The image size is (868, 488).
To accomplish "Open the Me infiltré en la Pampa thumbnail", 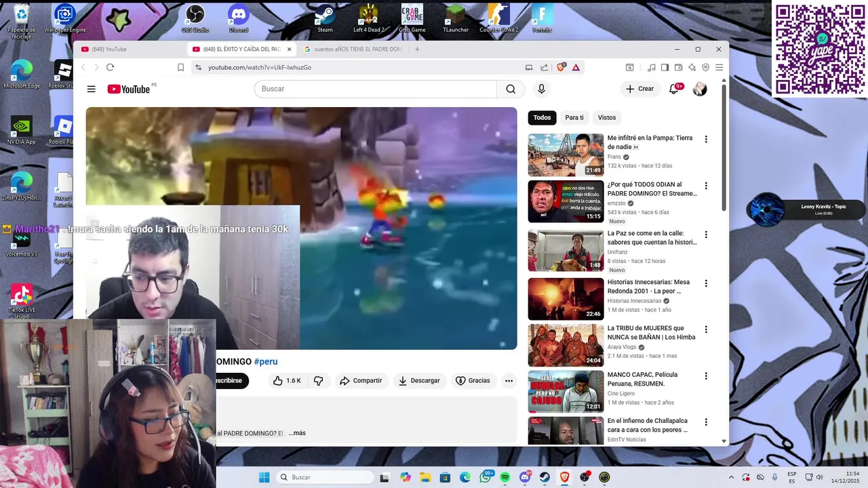I will [566, 155].
